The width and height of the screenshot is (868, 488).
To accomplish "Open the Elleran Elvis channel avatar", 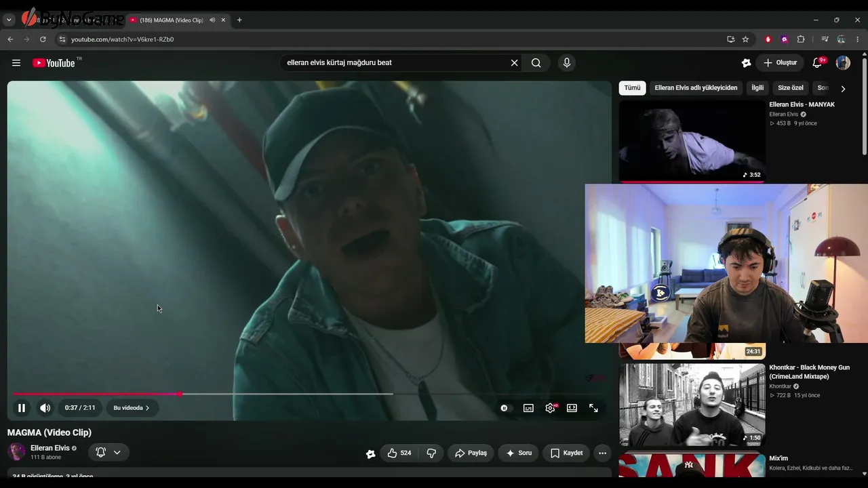I will coord(16,451).
